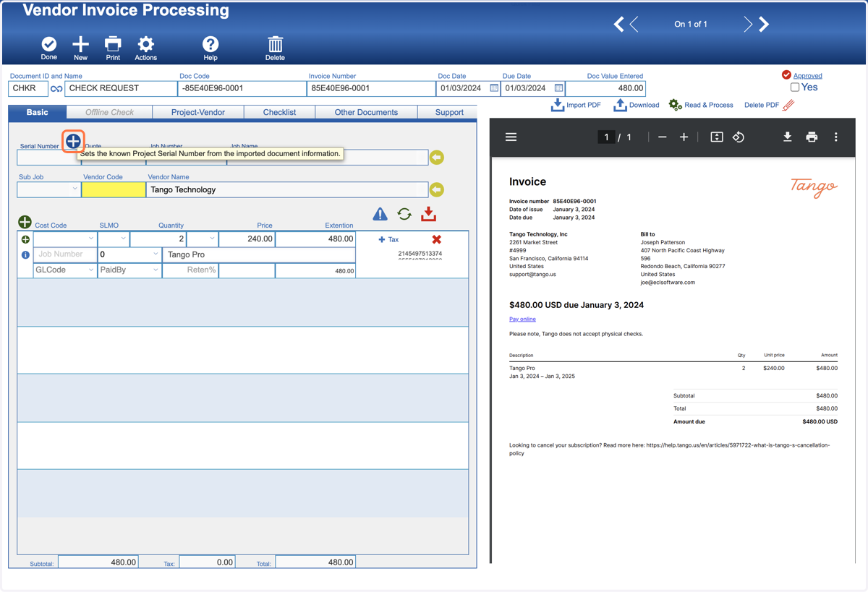Click the Invoice Number field
The image size is (868, 592).
(x=371, y=88)
